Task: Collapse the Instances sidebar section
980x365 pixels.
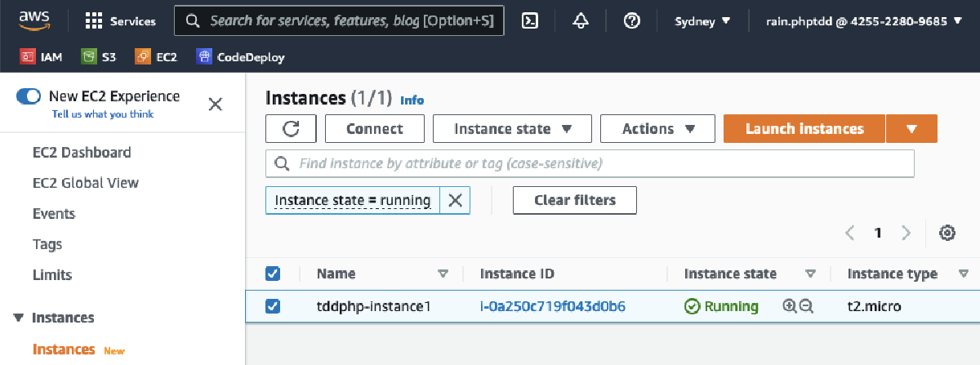Action: click(x=18, y=318)
